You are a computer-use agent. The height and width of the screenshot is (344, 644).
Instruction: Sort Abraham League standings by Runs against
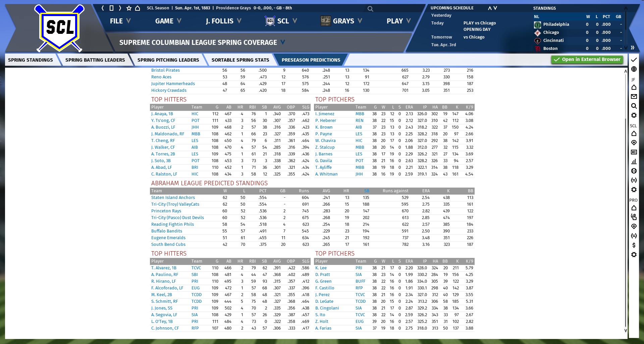pyautogui.click(x=395, y=191)
